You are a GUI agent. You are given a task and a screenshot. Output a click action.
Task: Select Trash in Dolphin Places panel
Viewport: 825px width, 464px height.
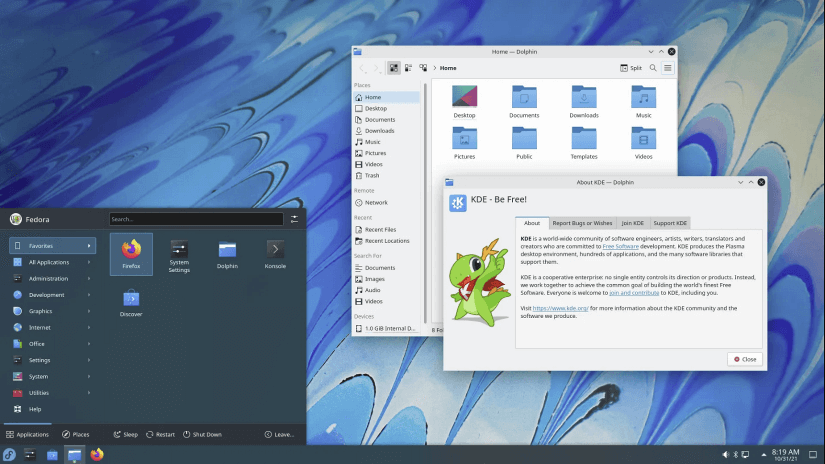(387, 176)
